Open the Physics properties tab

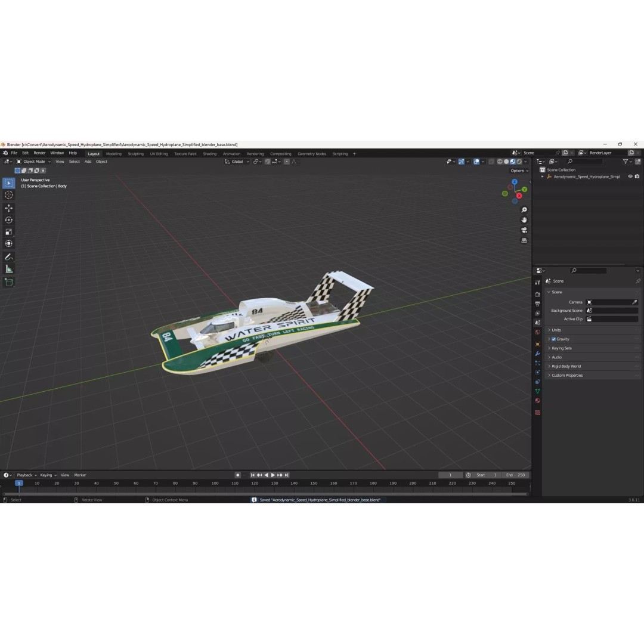(x=537, y=372)
